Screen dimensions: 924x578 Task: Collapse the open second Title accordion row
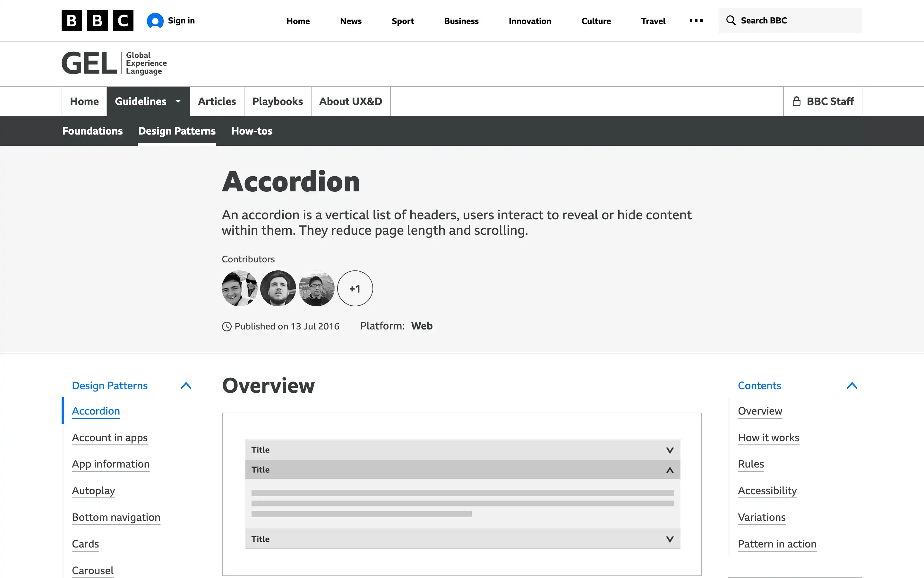pyautogui.click(x=462, y=469)
